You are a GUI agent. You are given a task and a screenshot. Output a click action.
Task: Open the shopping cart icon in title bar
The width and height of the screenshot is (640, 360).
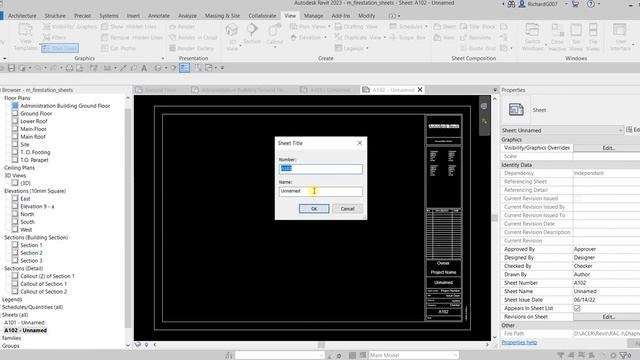click(x=575, y=4)
